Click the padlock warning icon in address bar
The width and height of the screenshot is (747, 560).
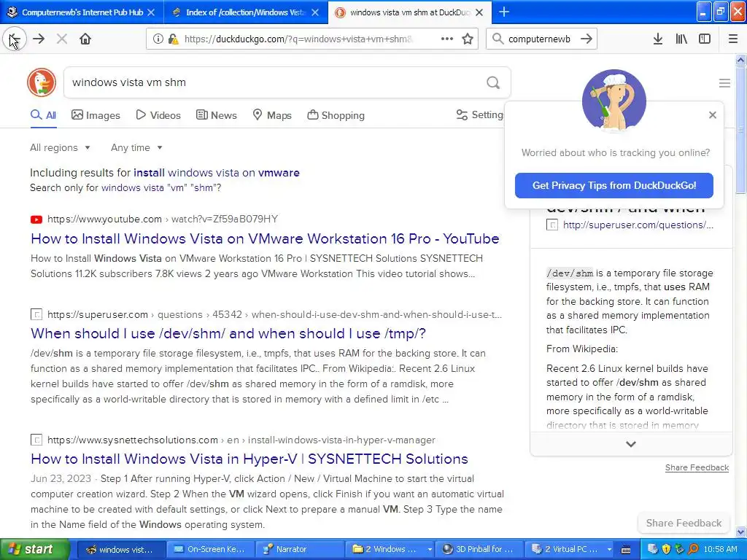point(174,39)
